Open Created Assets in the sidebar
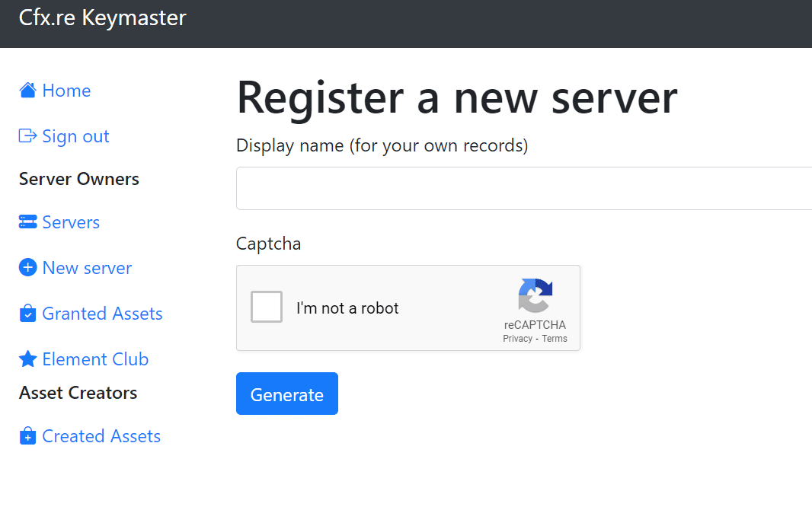 [x=101, y=436]
